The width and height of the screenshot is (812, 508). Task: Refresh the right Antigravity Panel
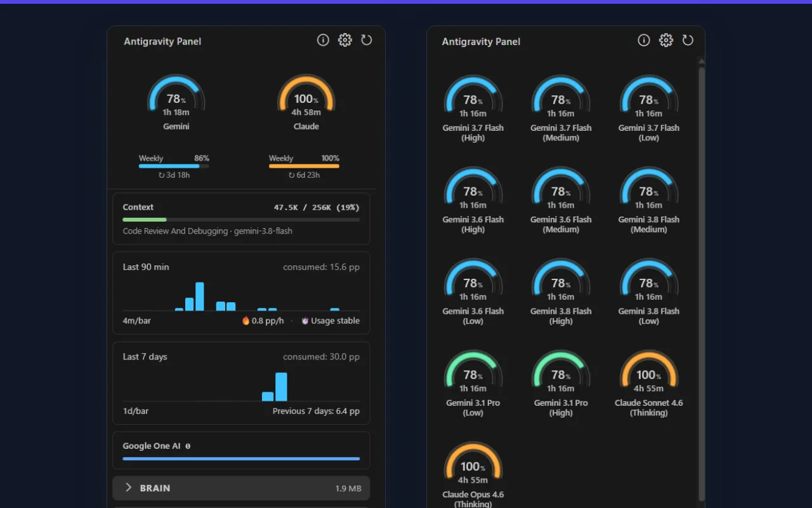688,41
